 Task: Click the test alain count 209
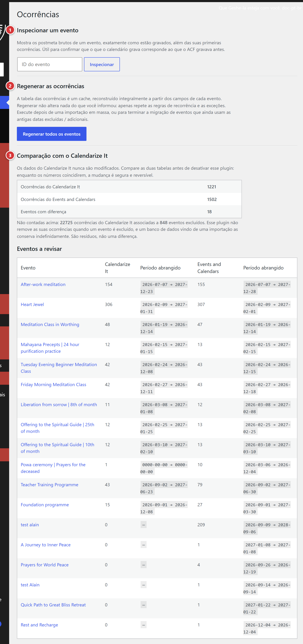pyautogui.click(x=201, y=525)
